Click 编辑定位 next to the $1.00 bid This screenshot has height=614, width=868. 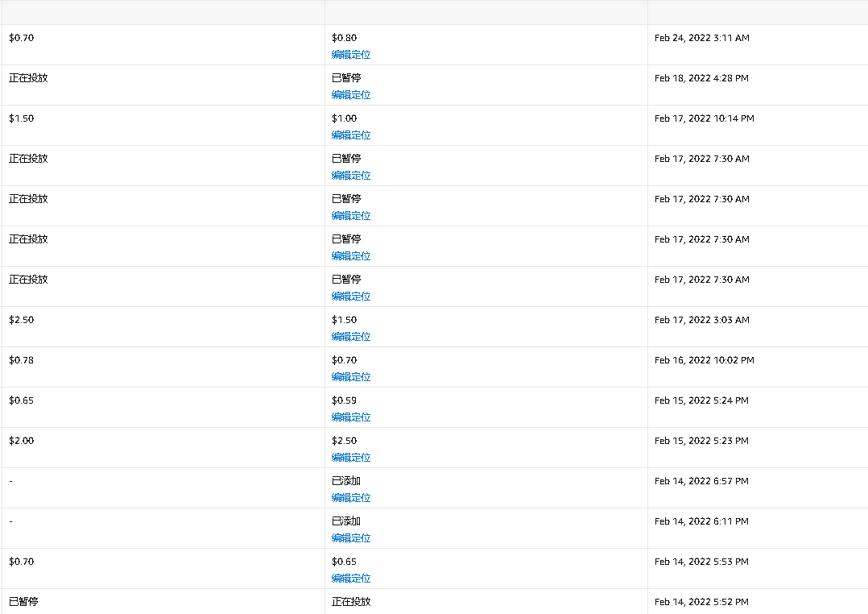(350, 135)
